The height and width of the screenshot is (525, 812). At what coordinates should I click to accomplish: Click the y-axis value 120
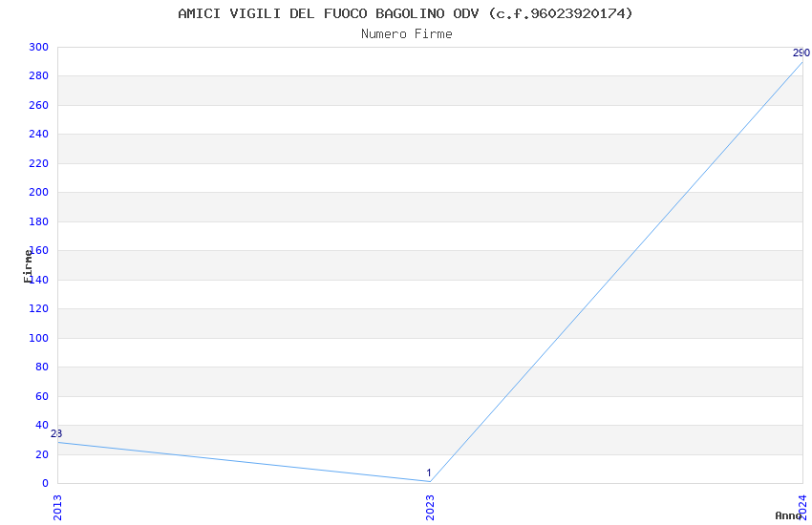coord(39,308)
